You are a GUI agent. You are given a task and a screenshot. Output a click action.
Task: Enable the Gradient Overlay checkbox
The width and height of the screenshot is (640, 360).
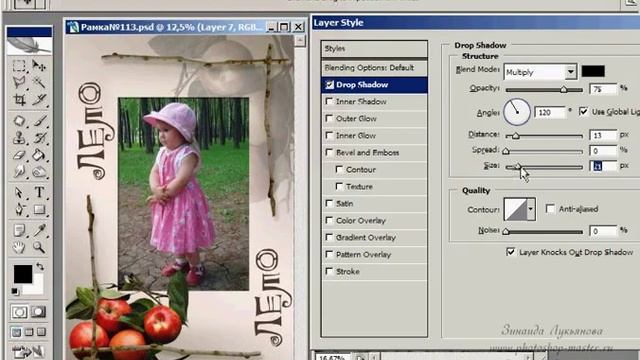click(329, 237)
